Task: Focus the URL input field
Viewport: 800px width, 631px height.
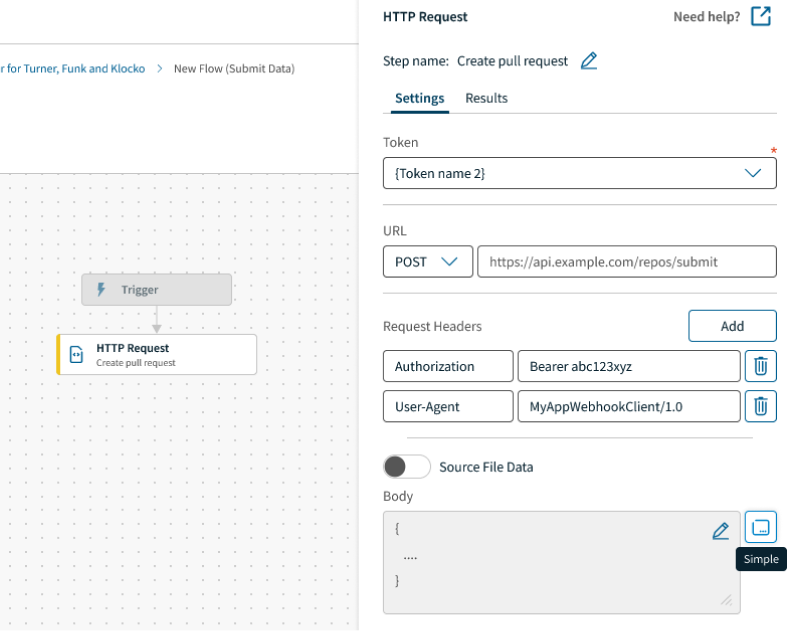Action: (627, 262)
